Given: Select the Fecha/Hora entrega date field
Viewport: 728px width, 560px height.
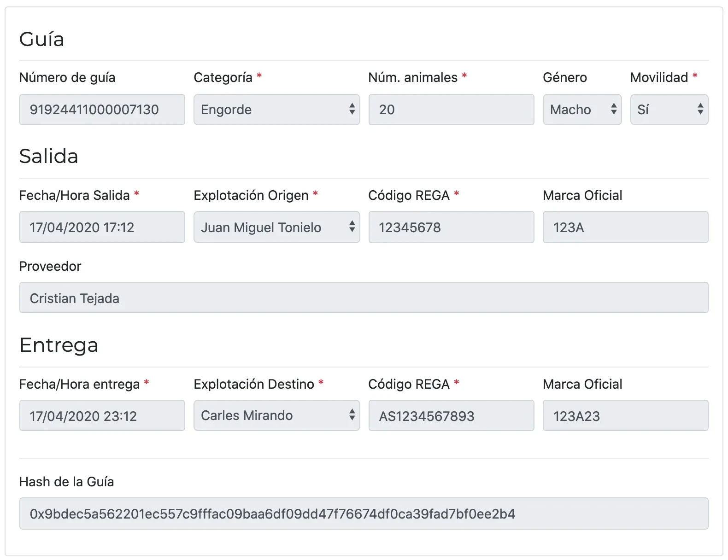Looking at the screenshot, I should pos(102,415).
